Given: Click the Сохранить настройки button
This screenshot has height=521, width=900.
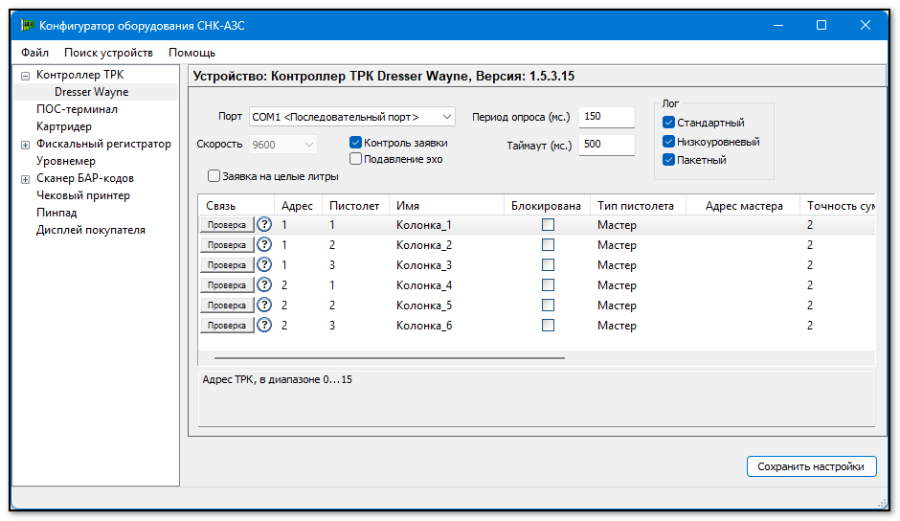Looking at the screenshot, I should 811,466.
